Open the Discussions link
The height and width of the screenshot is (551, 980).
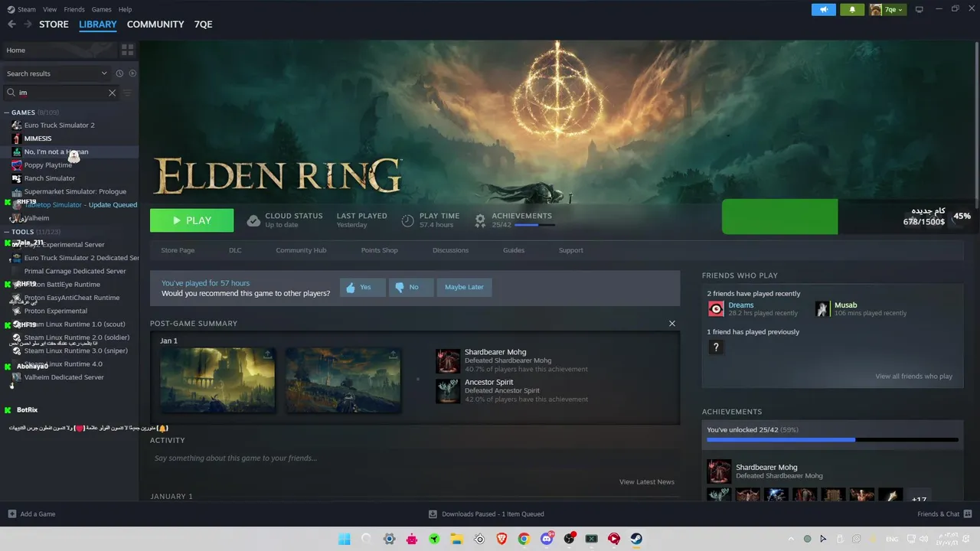tap(450, 250)
